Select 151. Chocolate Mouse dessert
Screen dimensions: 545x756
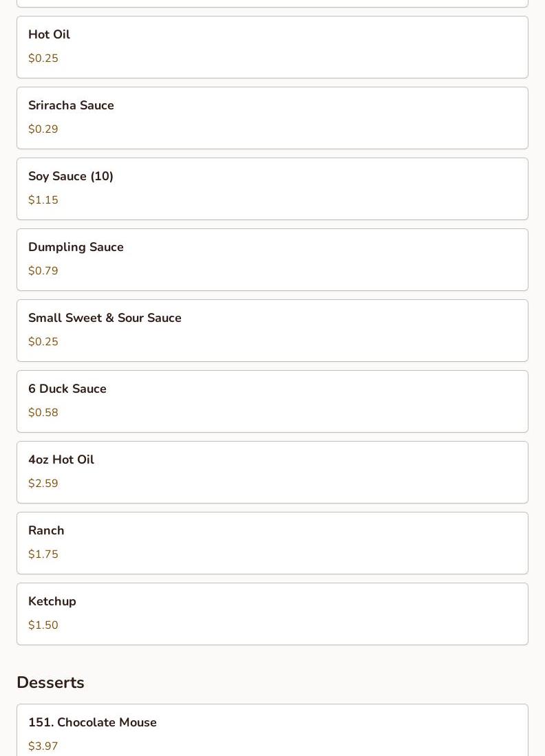click(272, 730)
